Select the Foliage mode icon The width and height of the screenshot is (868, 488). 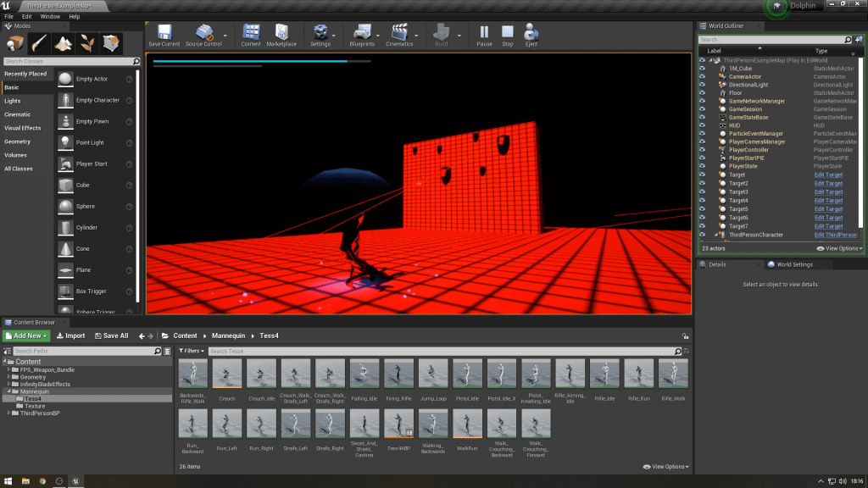(x=88, y=42)
